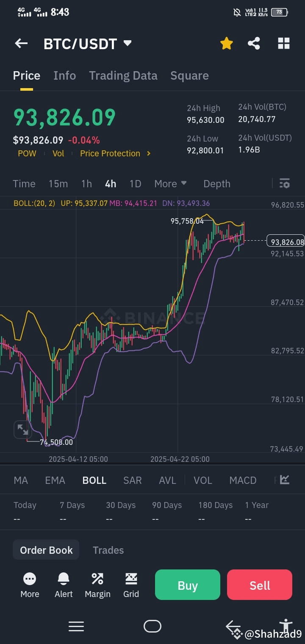The width and height of the screenshot is (305, 644).
Task: Tap the green Buy button
Action: pyautogui.click(x=188, y=585)
